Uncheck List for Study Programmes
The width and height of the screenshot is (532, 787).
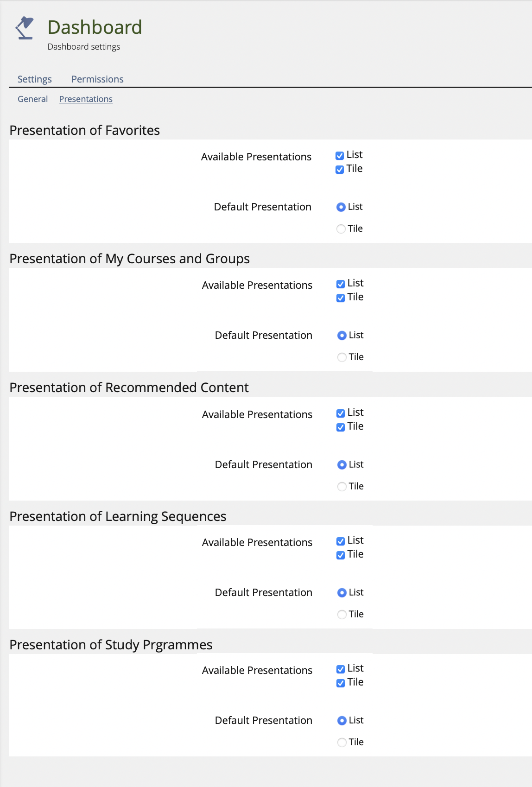pyautogui.click(x=341, y=669)
